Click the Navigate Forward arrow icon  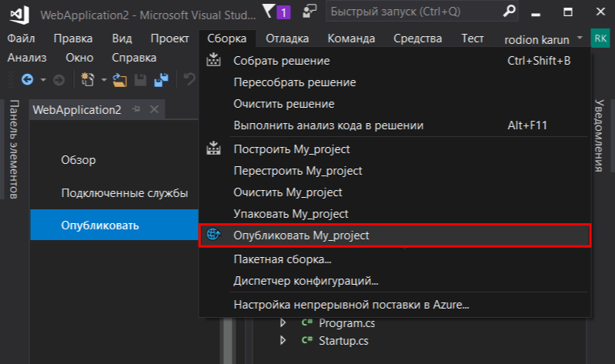point(58,80)
